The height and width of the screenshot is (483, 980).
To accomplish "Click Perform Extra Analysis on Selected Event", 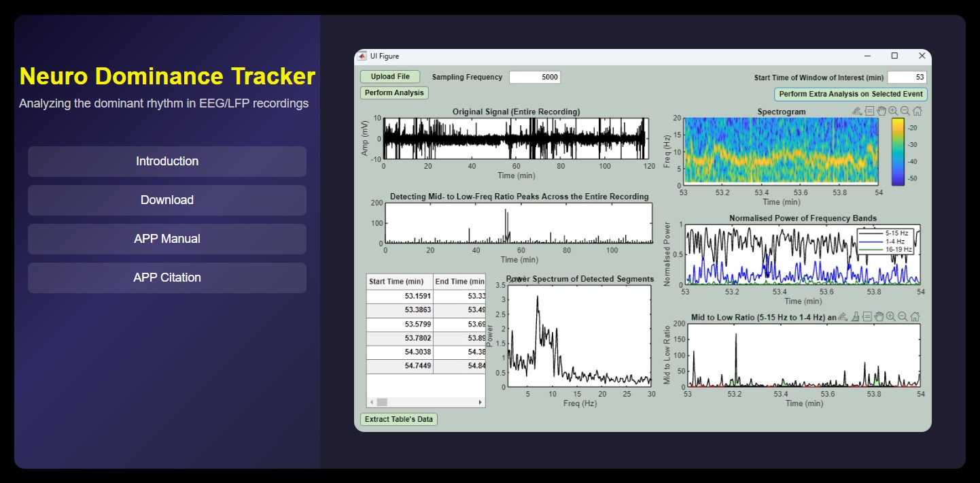I will [x=851, y=93].
